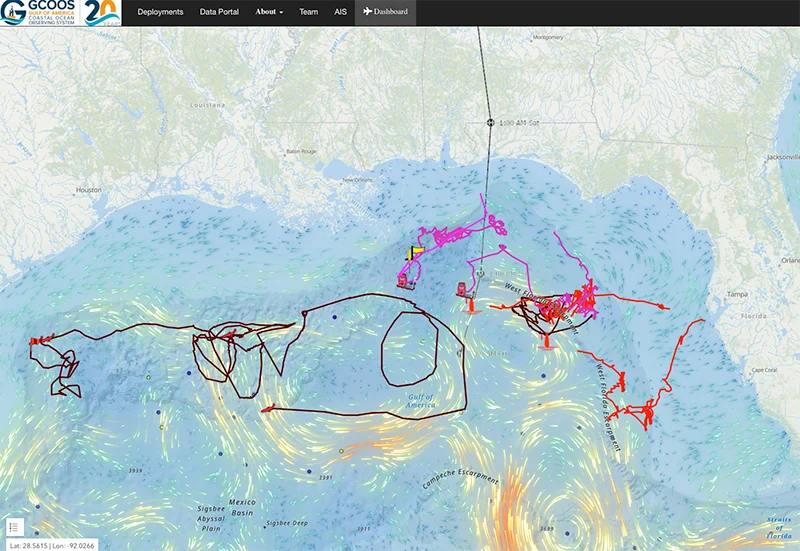Image resolution: width=800 pixels, height=551 pixels.
Task: Go to the Data Portal page
Action: pos(219,12)
